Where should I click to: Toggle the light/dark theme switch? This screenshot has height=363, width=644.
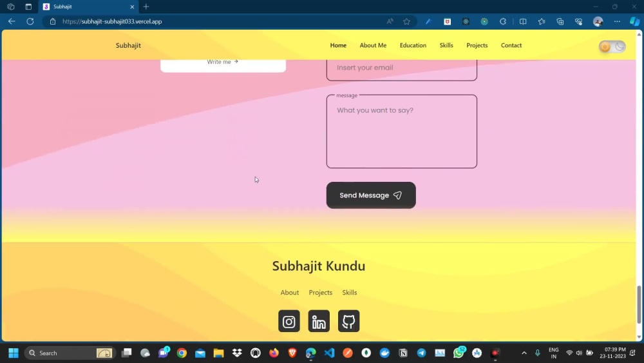pos(612,46)
